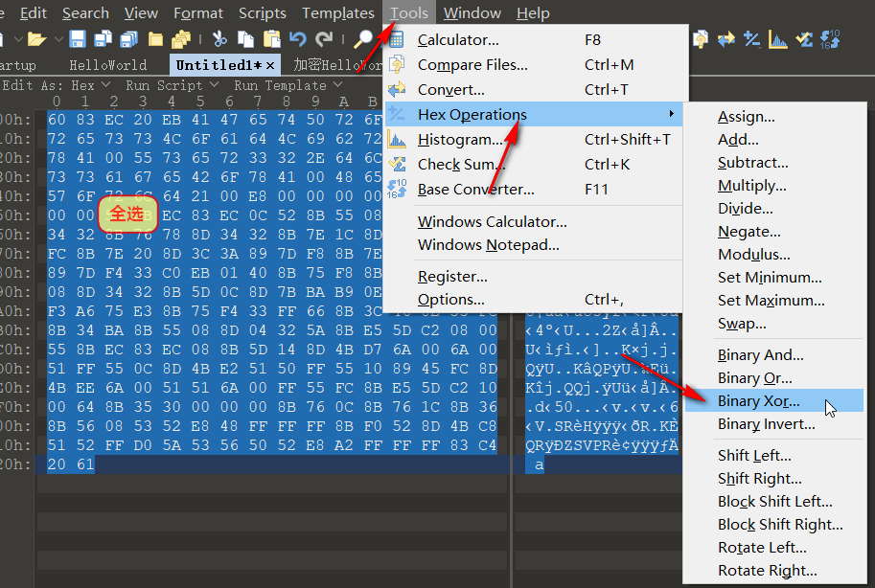Choose Binary Xor... operation
875x588 pixels.
[x=774, y=401]
